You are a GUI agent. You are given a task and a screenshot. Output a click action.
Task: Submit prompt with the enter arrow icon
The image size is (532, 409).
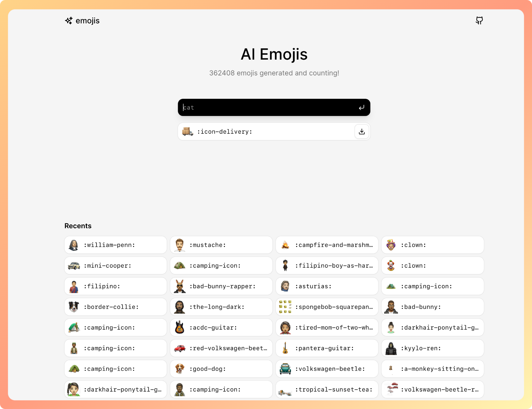(x=361, y=108)
